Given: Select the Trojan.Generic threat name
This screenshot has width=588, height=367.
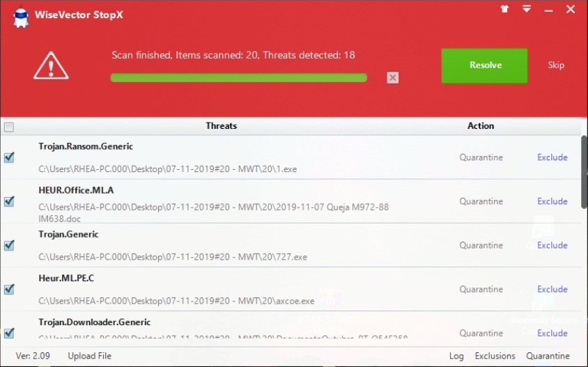Looking at the screenshot, I should click(68, 234).
